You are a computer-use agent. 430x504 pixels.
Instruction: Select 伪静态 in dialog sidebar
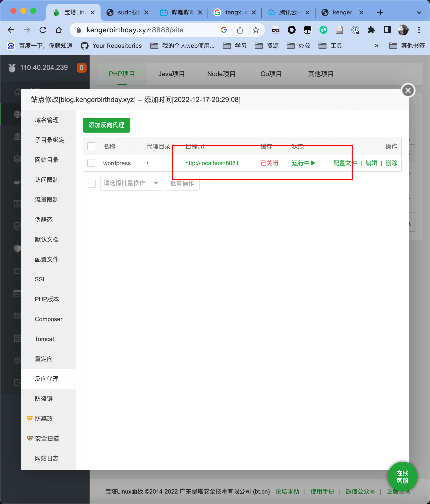48,220
